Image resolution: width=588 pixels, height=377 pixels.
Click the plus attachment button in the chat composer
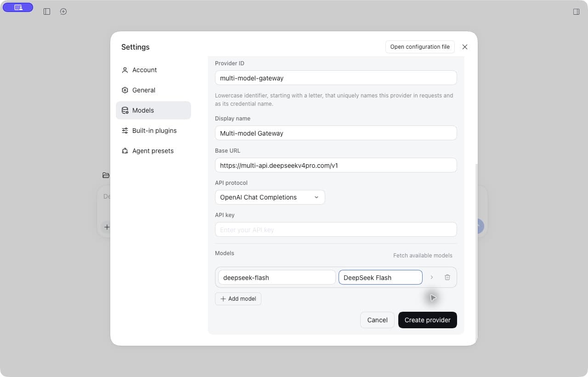click(x=107, y=227)
